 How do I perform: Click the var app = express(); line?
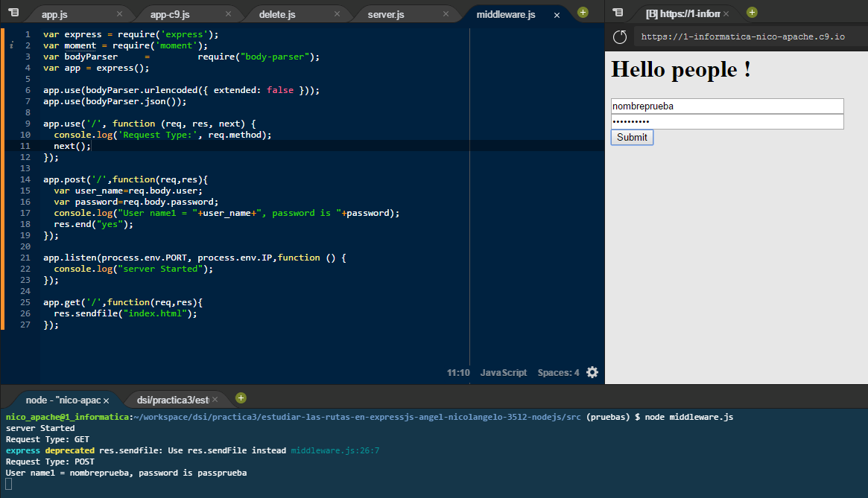pos(96,68)
